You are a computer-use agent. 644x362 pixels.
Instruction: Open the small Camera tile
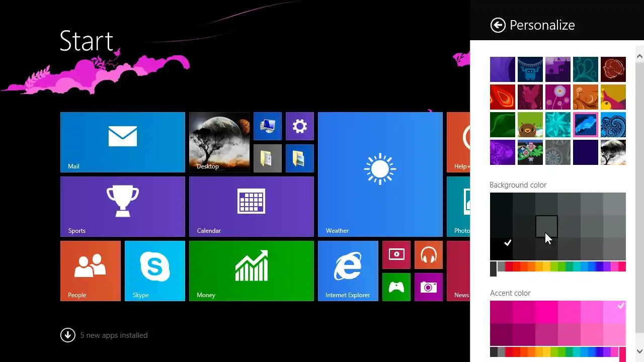point(429,287)
